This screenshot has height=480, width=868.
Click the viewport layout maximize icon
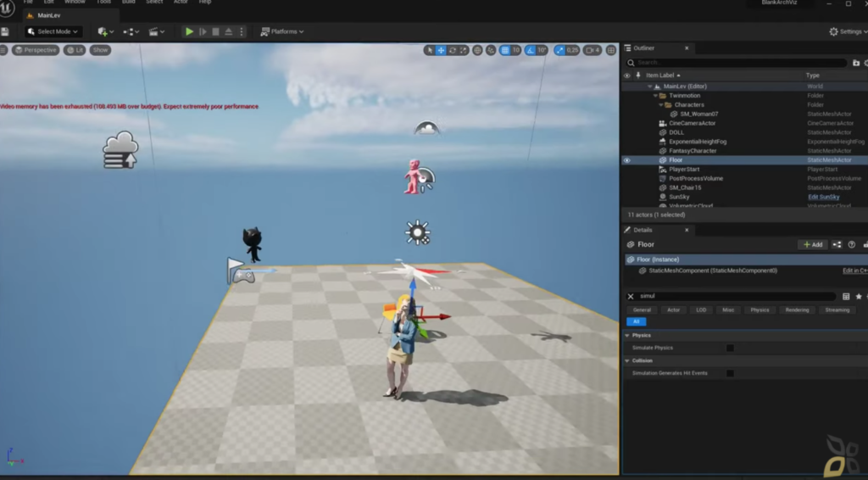611,50
